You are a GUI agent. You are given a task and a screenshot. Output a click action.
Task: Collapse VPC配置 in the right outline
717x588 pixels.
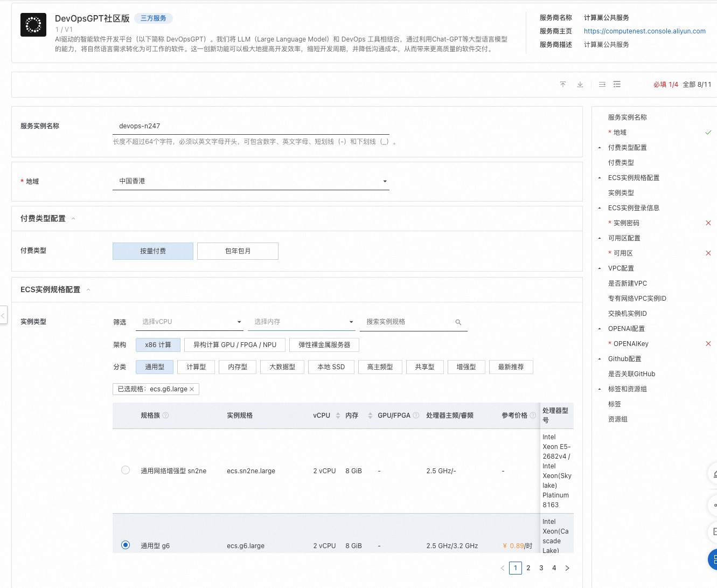point(600,268)
